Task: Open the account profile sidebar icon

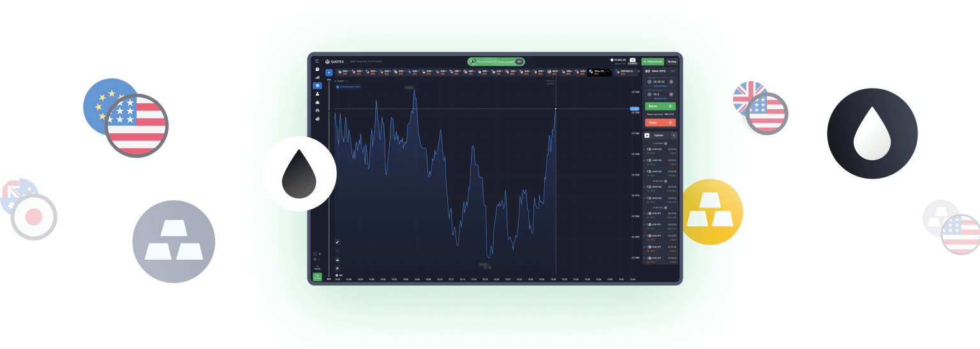Action: coord(317,94)
